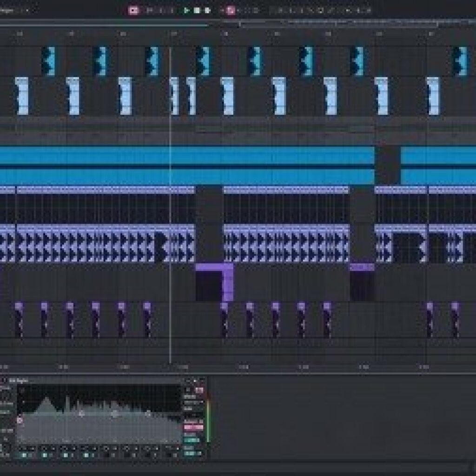Toggle the fourth EQ band's teal enable button
476x476 pixels.
coord(86,456)
